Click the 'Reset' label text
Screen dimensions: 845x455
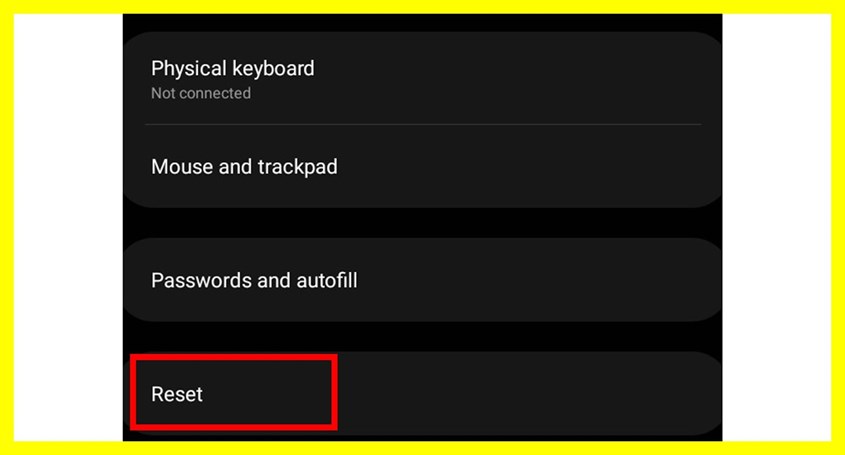pos(177,394)
